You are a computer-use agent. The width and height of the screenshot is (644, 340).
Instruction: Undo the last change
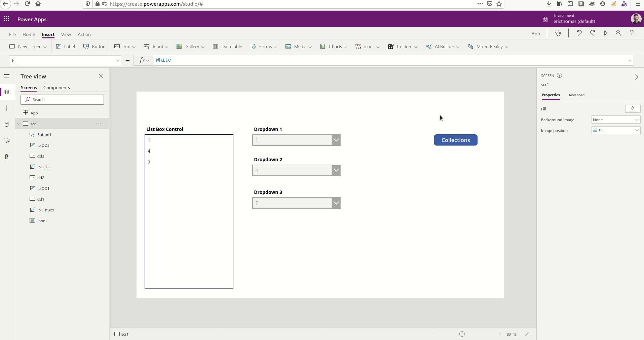579,33
